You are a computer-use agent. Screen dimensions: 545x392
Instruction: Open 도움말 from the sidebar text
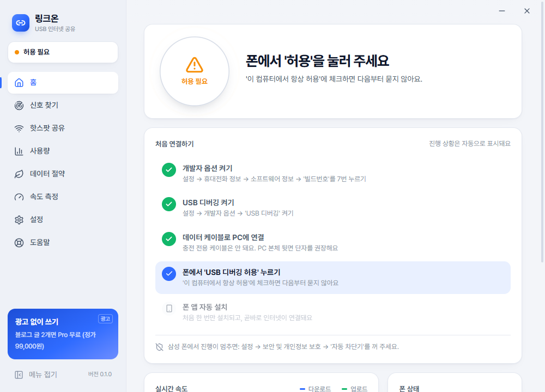[40, 242]
